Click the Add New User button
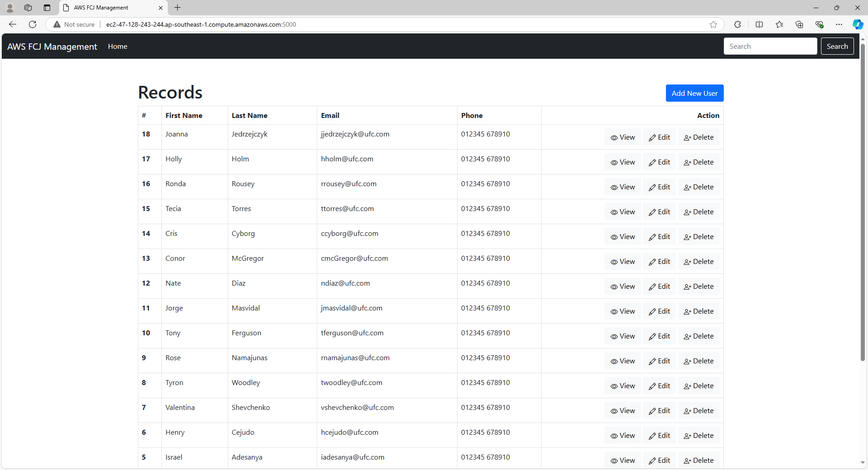Viewport: 868px width, 470px height. (694, 93)
